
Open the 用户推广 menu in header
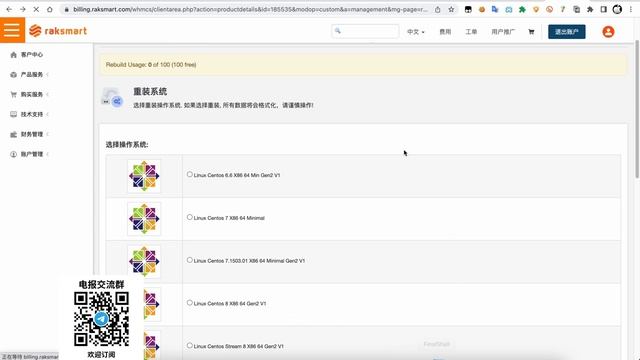pos(503,32)
